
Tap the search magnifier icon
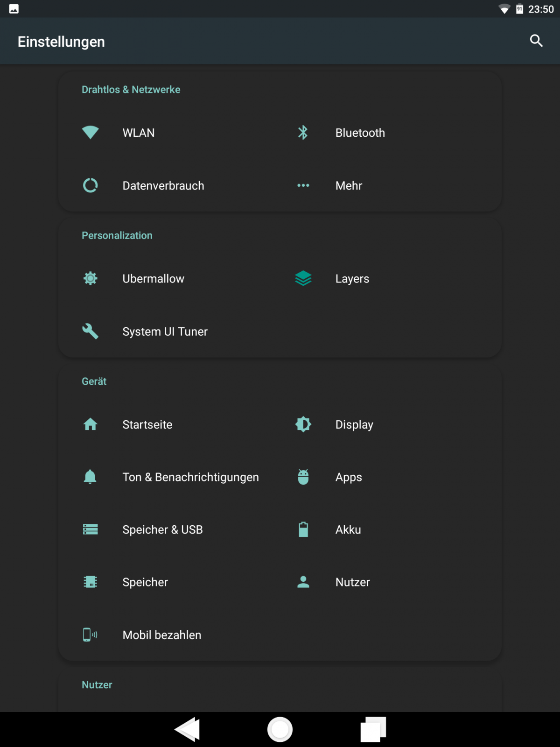(536, 41)
